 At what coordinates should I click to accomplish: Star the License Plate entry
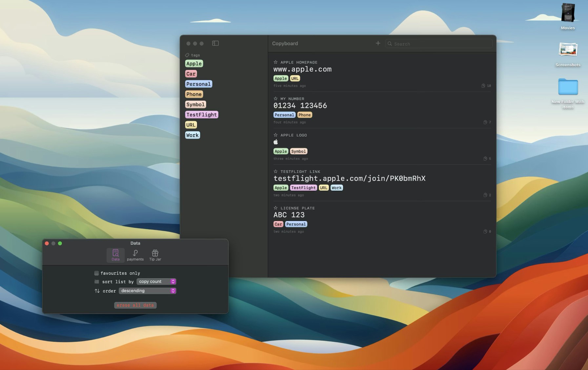click(276, 208)
